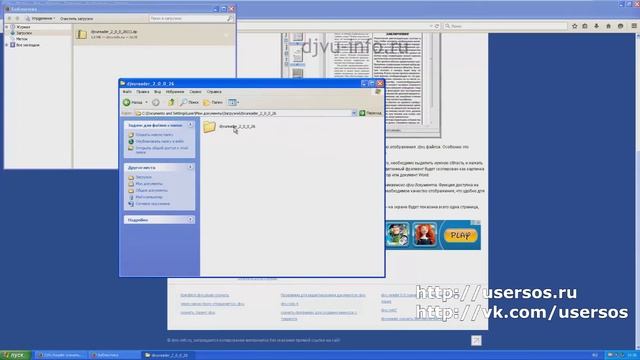Click the forward arrow in Library toolbar
This screenshot has height=360, width=640.
coord(17,18)
